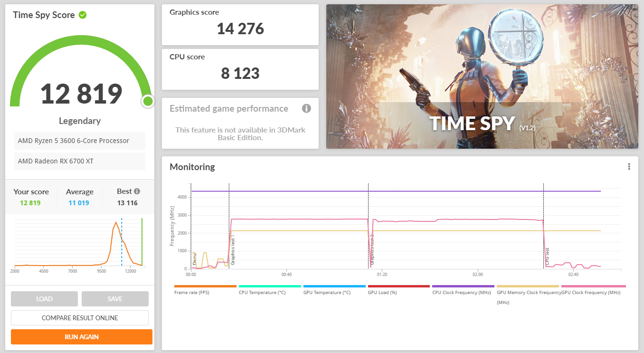Click the LOAD button
The image size is (644, 353).
[44, 299]
